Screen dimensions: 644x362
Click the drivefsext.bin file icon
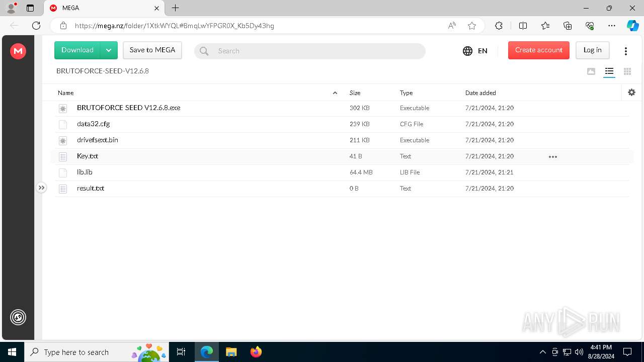pos(63,140)
